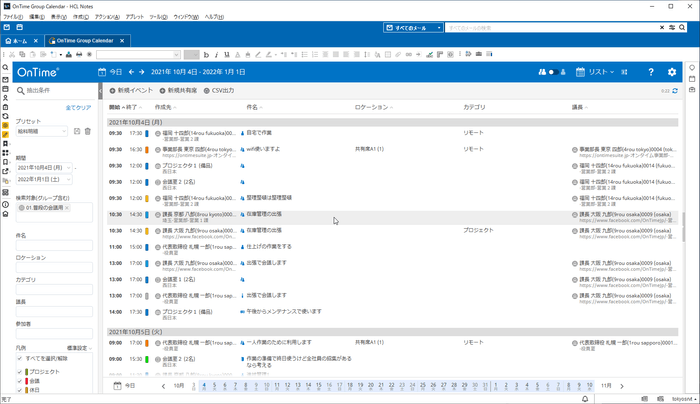Uncheck the 会議 legend checkbox

pyautogui.click(x=21, y=381)
